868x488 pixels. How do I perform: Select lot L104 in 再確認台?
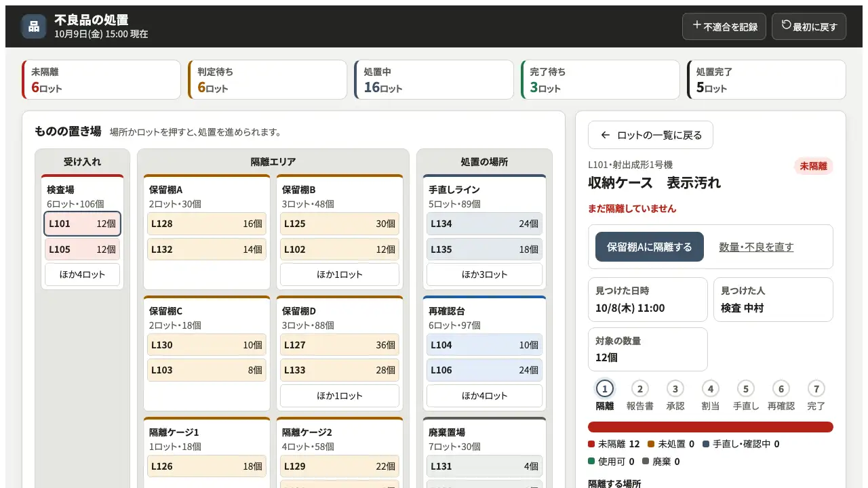pos(485,345)
